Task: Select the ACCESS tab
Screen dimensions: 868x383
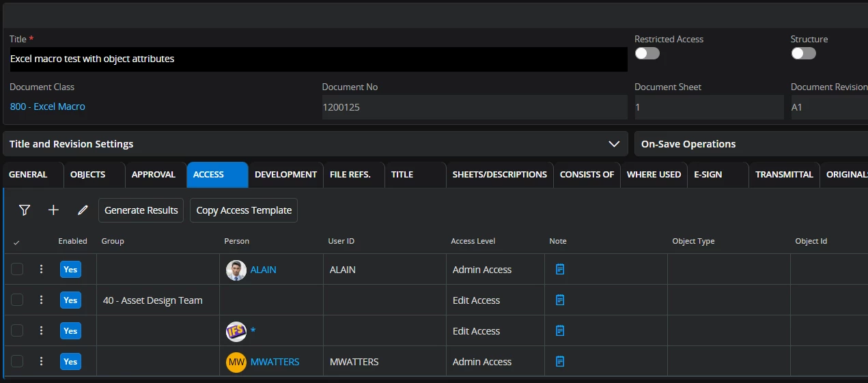Action: point(217,175)
